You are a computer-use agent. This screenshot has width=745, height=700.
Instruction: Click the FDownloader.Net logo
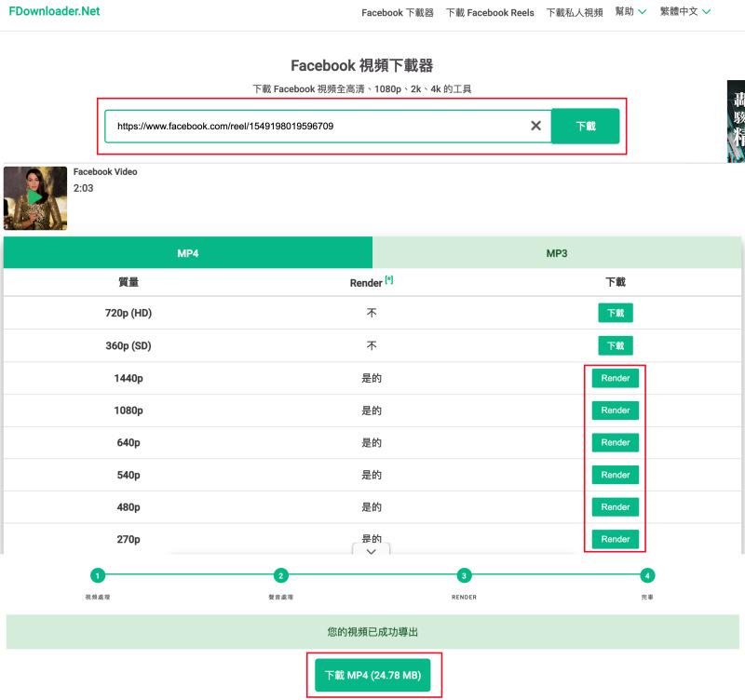pos(53,12)
